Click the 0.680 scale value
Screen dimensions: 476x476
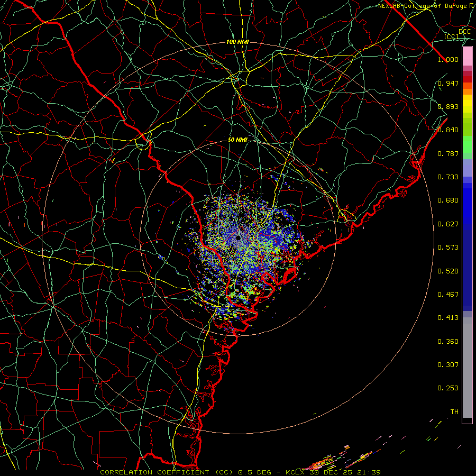coord(448,200)
